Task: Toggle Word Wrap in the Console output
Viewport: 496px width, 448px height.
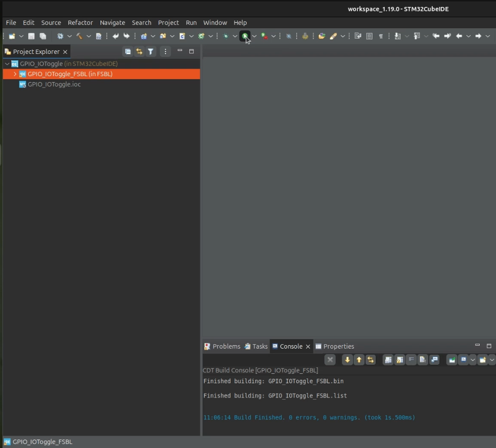Action: point(411,359)
